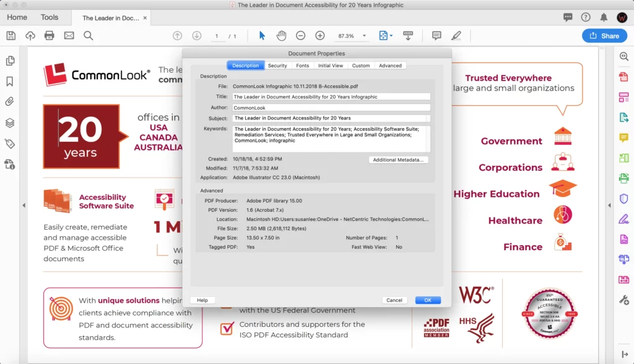The image size is (634, 364).
Task: Open the Bookmarks panel
Action: click(x=9, y=81)
